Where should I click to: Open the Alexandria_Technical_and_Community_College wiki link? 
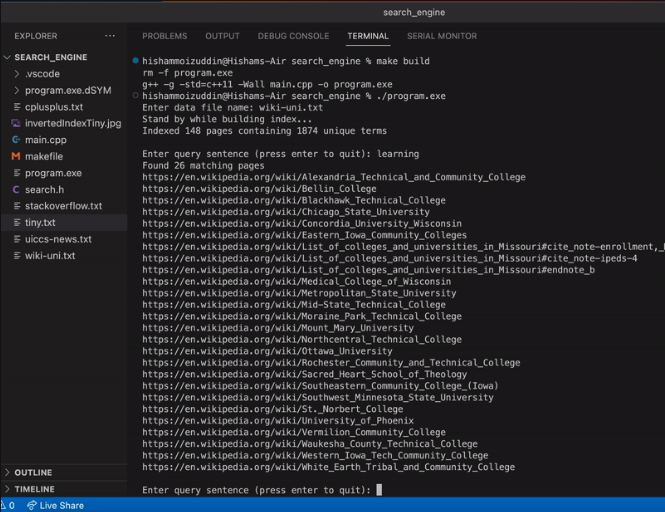[334, 177]
